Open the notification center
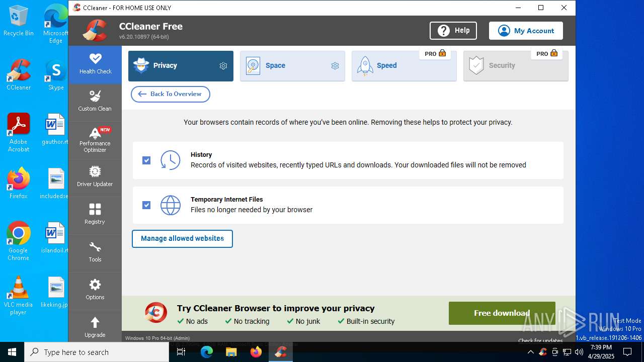 point(627,352)
